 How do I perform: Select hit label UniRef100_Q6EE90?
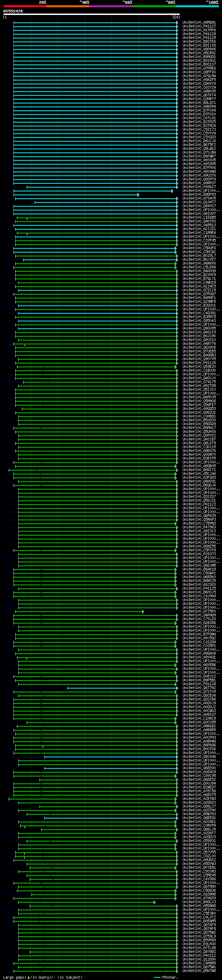(x=199, y=768)
